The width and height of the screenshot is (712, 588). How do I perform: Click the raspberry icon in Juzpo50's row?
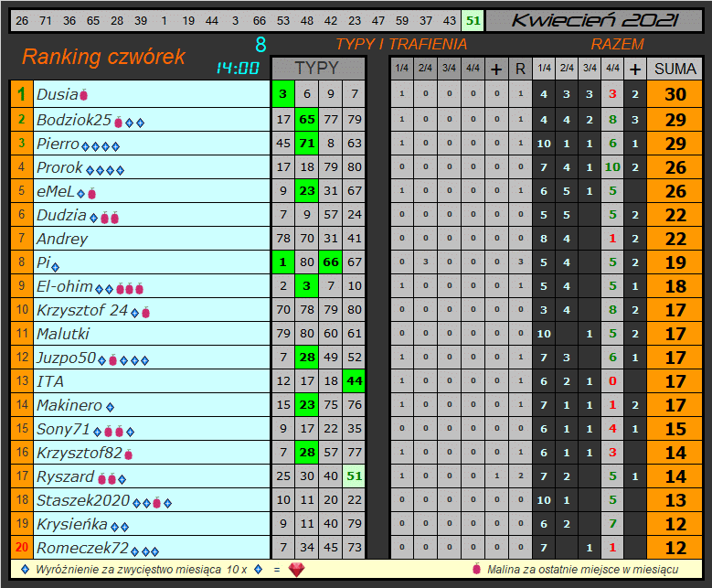pos(113,360)
